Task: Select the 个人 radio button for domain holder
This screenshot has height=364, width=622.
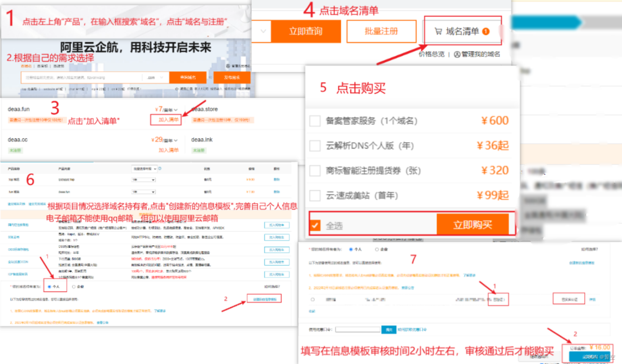Action: tap(49, 287)
